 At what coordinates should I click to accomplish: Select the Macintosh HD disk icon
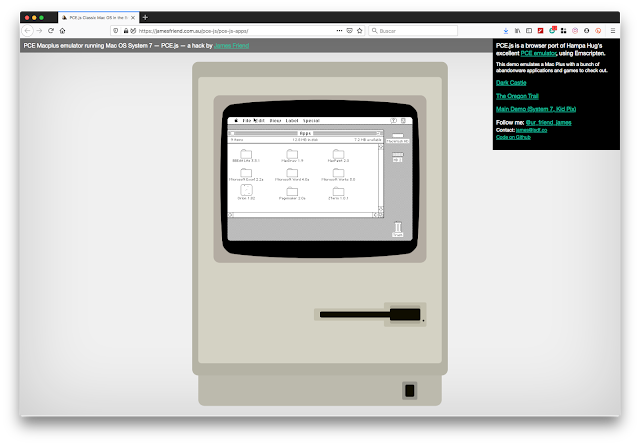click(398, 138)
